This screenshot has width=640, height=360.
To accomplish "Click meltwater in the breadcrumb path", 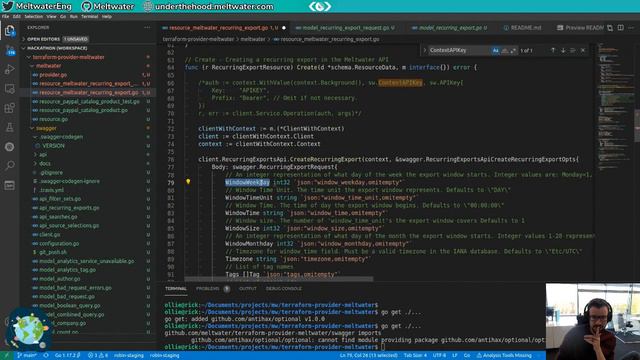I will pos(253,40).
